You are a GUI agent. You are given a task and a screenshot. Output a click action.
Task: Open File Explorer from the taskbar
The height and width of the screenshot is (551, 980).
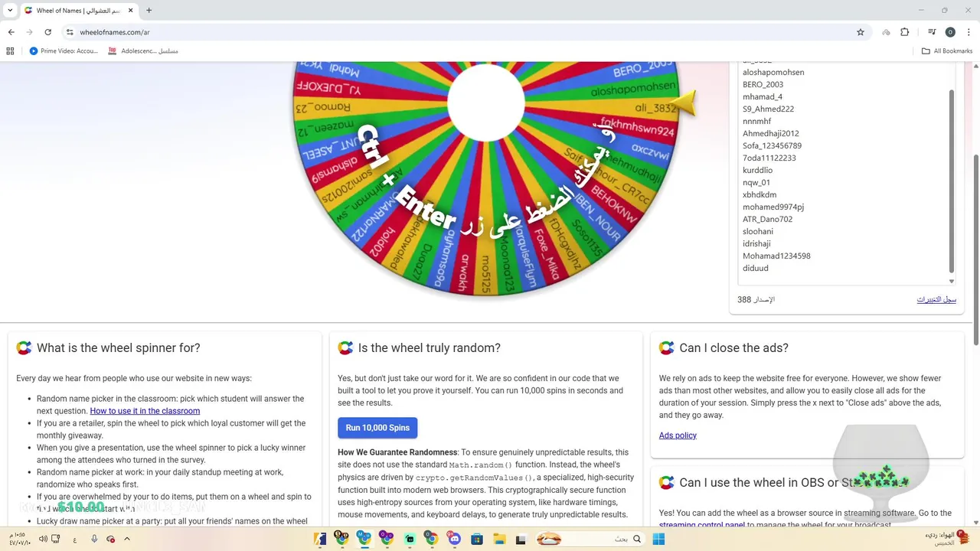coord(499,540)
